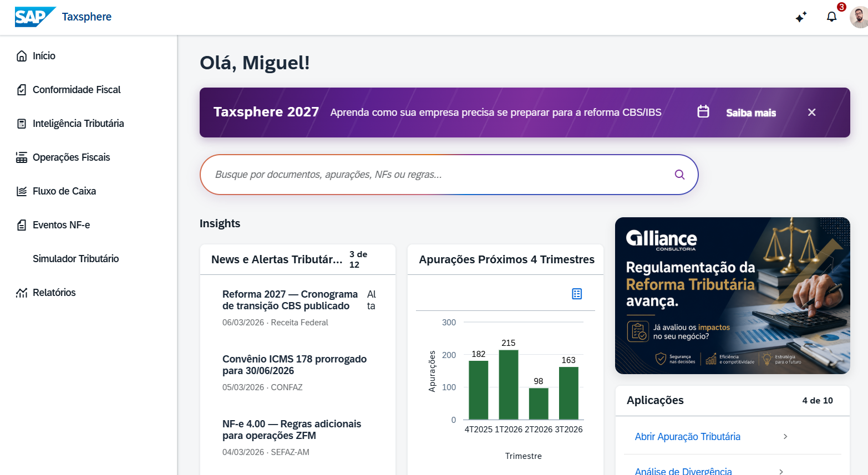Focus the document search field
This screenshot has height=475, width=868.
tap(449, 175)
